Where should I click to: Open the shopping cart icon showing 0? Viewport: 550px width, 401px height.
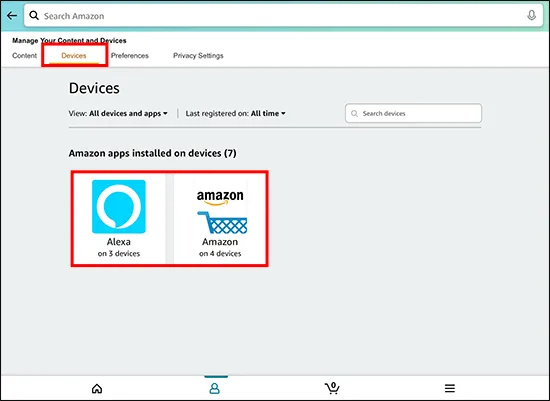(332, 388)
